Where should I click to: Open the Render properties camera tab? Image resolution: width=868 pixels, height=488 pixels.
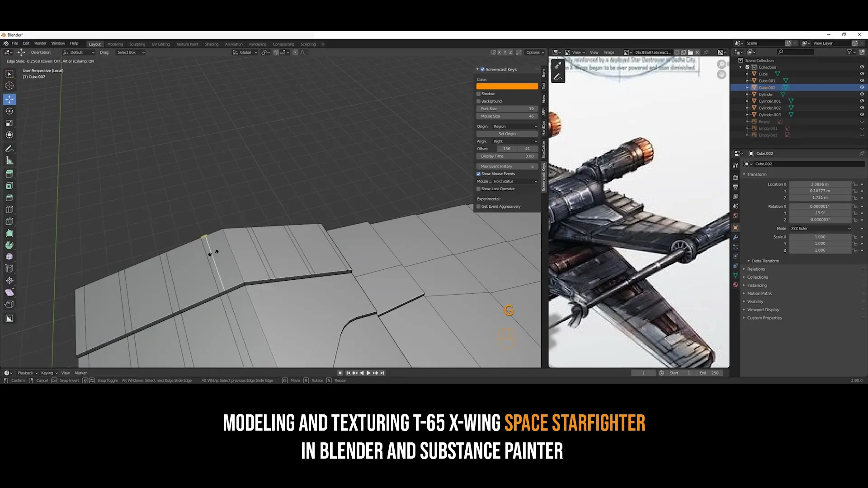pyautogui.click(x=736, y=178)
